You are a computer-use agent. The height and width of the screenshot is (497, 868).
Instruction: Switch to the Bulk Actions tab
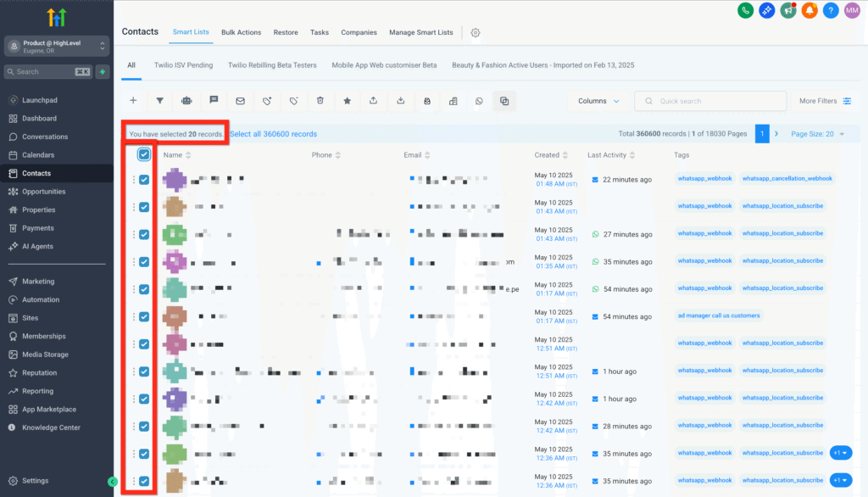coord(241,32)
